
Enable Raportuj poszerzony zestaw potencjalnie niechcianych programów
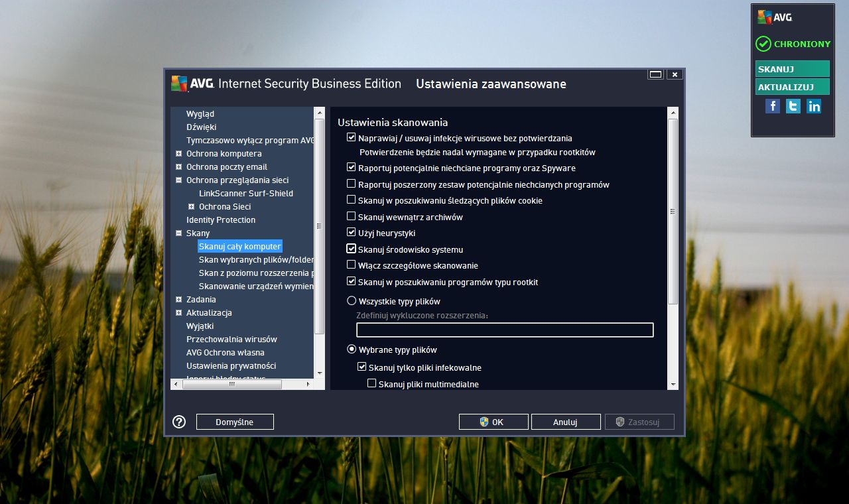[352, 184]
